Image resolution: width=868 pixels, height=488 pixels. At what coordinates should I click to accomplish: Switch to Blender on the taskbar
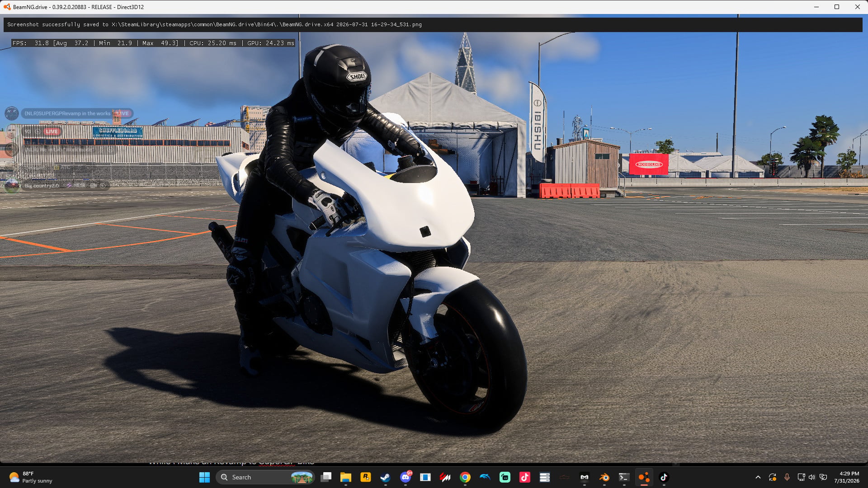[604, 477]
